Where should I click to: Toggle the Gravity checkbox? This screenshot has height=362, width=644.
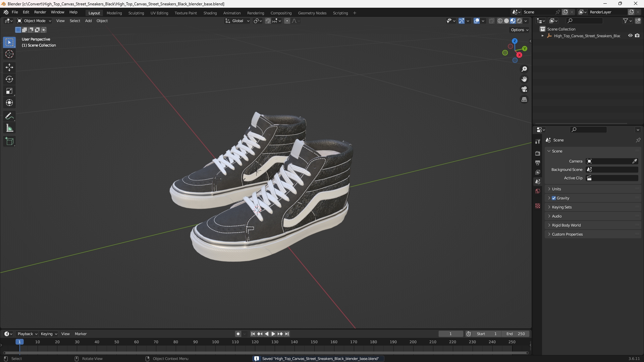click(554, 198)
